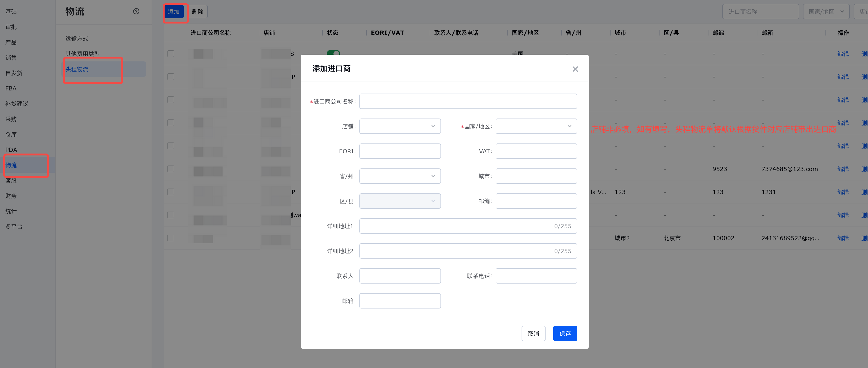Open 财务 in the sidebar

11,196
